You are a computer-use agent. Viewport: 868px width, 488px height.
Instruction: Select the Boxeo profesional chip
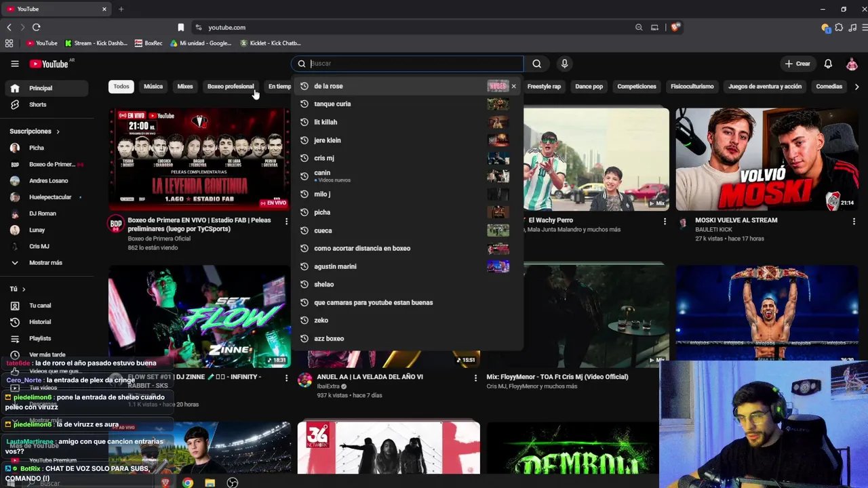pyautogui.click(x=231, y=87)
